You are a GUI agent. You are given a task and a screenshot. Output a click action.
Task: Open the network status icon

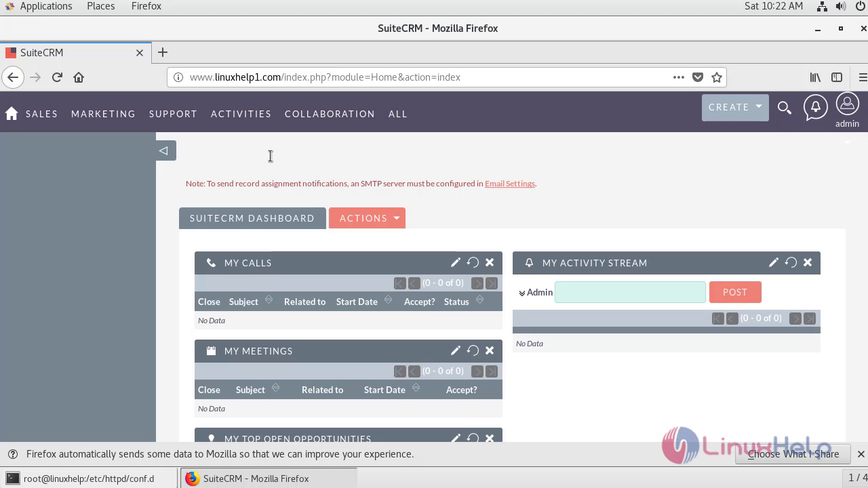point(822,6)
